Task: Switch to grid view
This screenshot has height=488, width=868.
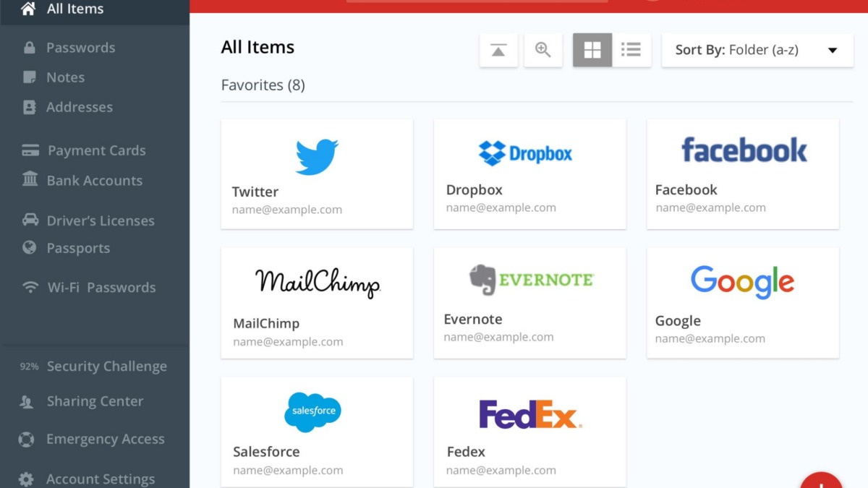Action: click(592, 50)
